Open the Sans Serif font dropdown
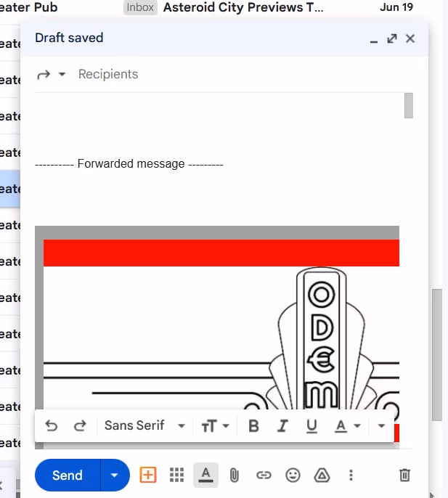 (x=144, y=425)
